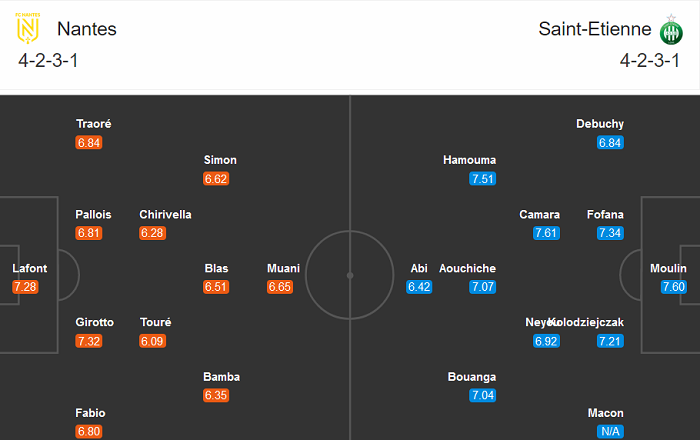Click player name Traoré
Viewport: 700px width, 440px height.
point(94,124)
